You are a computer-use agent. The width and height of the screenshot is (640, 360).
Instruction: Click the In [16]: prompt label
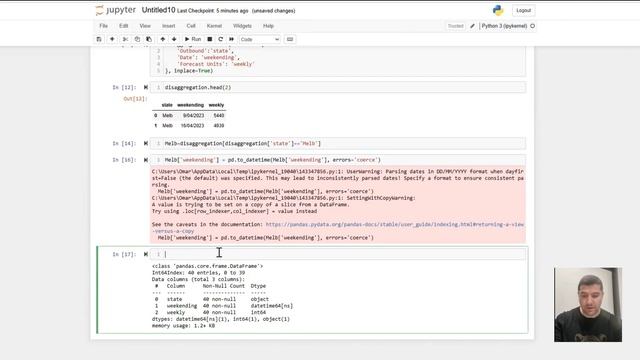[x=124, y=160]
